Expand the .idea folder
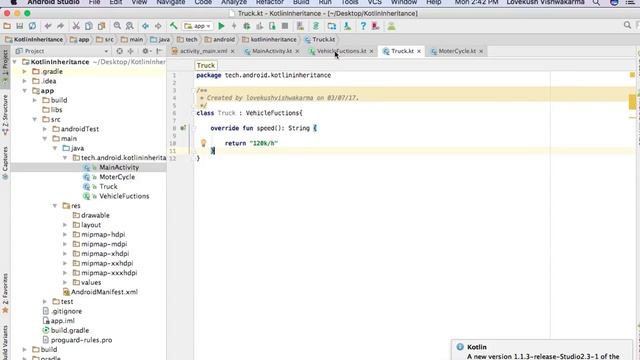640x360 pixels. (25, 81)
